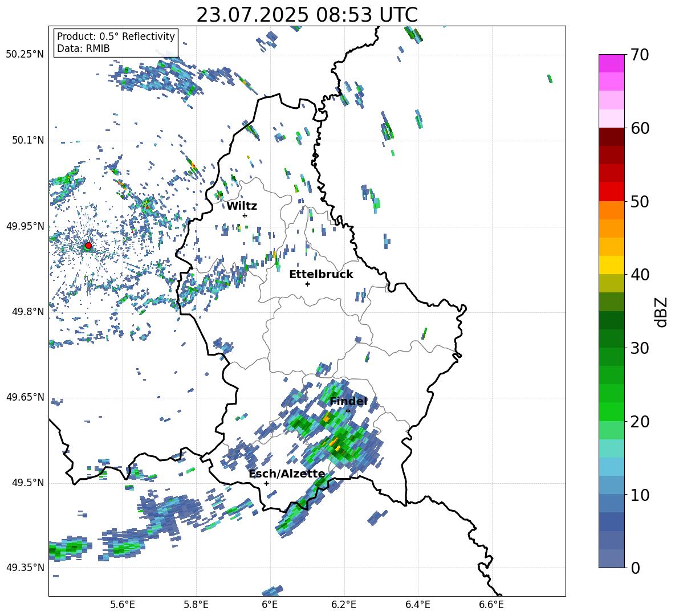Image resolution: width=675 pixels, height=616 pixels.
Task: Click the 0 label on colorbar
Action: tap(635, 568)
